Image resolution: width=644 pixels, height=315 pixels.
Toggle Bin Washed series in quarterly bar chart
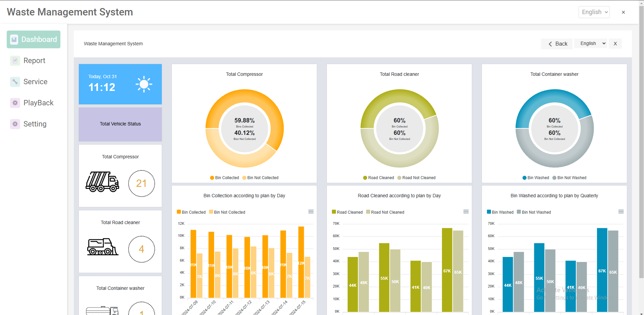pyautogui.click(x=500, y=212)
